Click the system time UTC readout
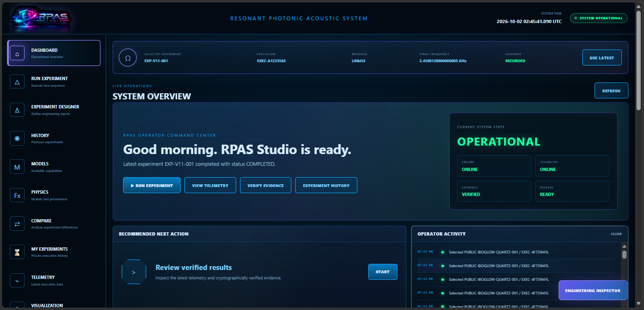The height and width of the screenshot is (310, 644). [529, 21]
